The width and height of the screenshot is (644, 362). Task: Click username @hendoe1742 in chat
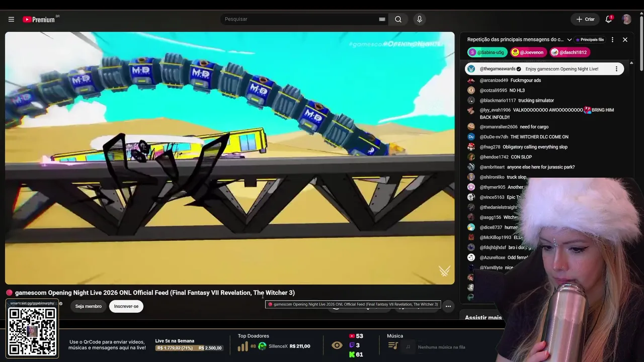(494, 157)
